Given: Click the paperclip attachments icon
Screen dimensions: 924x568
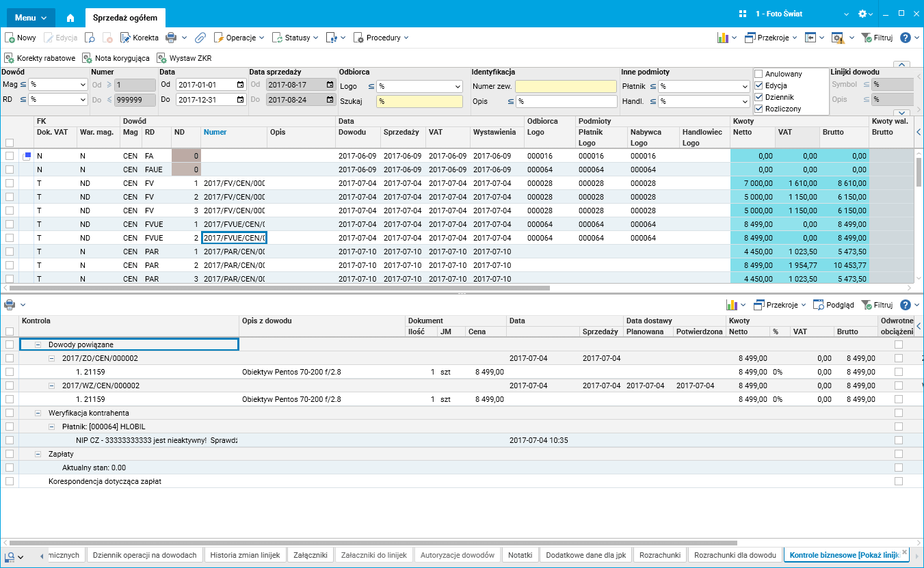Looking at the screenshot, I should [x=200, y=38].
